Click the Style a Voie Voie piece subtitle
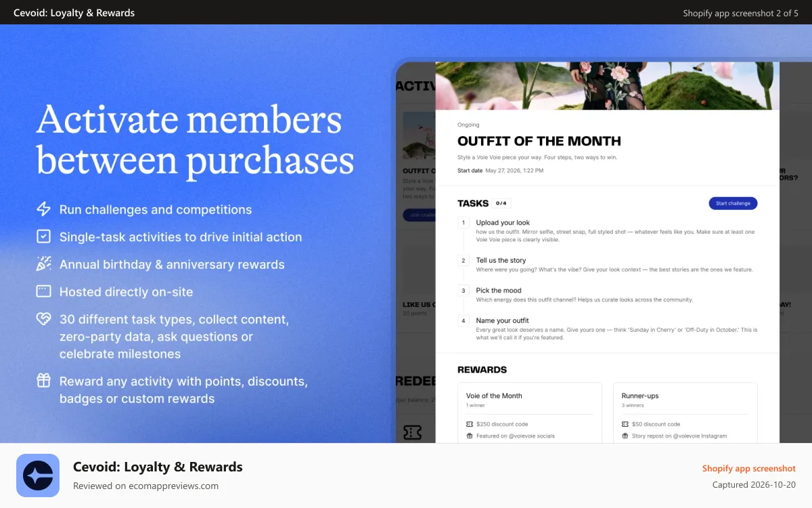Screen dimensions: 812x508 (x=537, y=157)
